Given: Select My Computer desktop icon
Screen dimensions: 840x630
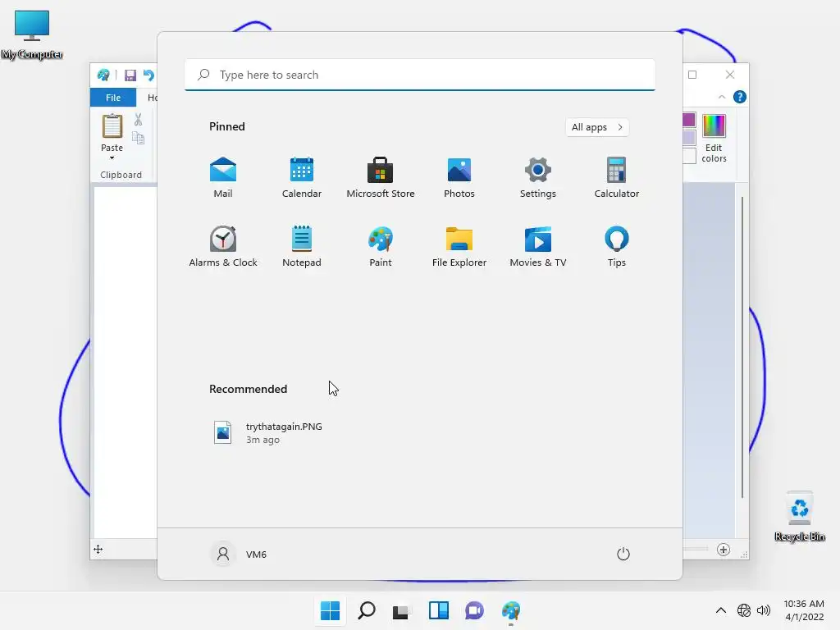Looking at the screenshot, I should coord(32,35).
